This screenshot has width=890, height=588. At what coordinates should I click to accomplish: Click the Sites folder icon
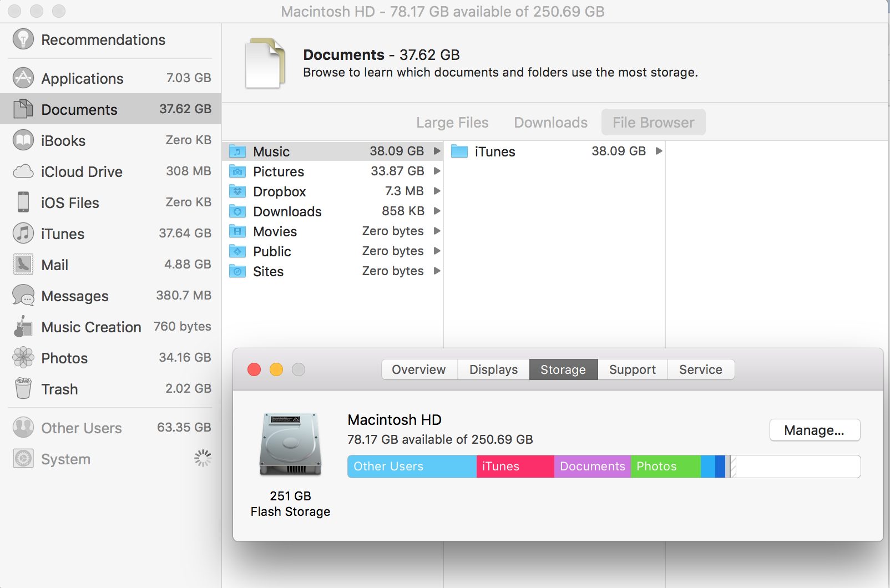237,271
